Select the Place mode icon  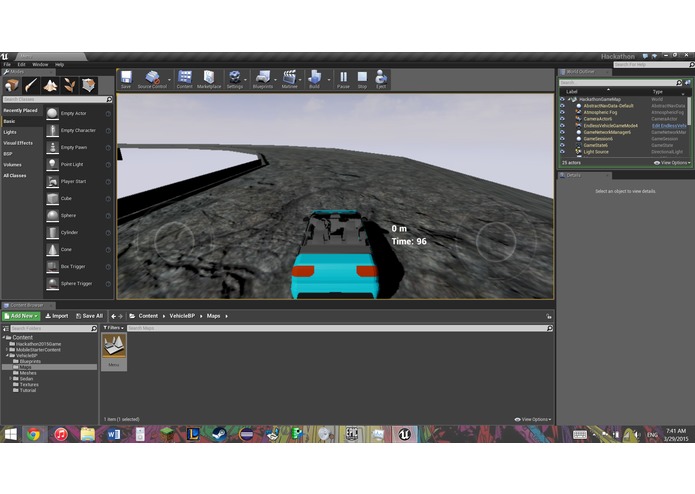click(12, 85)
